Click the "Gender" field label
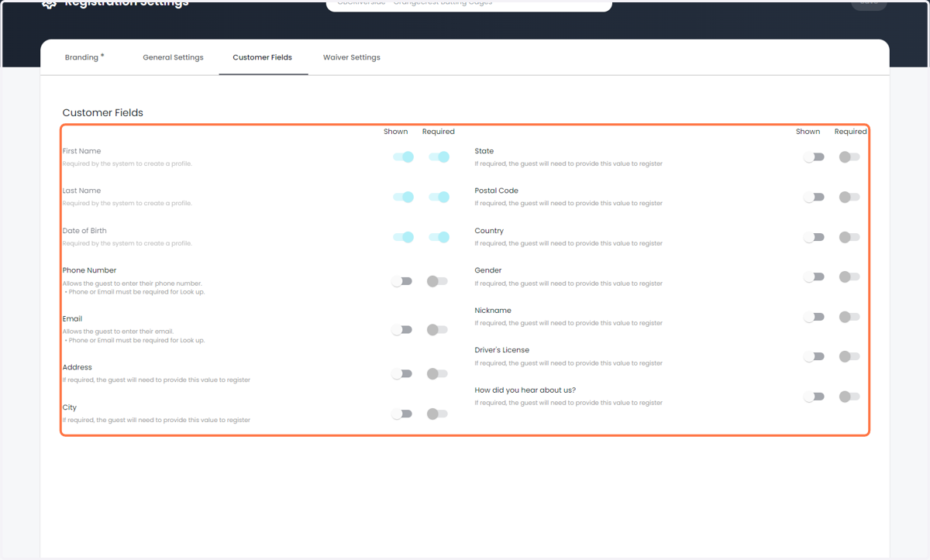The height and width of the screenshot is (560, 930). pos(488,270)
